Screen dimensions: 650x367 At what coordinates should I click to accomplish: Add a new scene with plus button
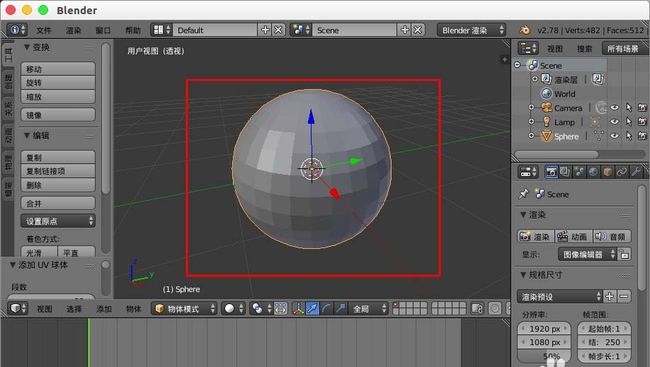pos(405,30)
